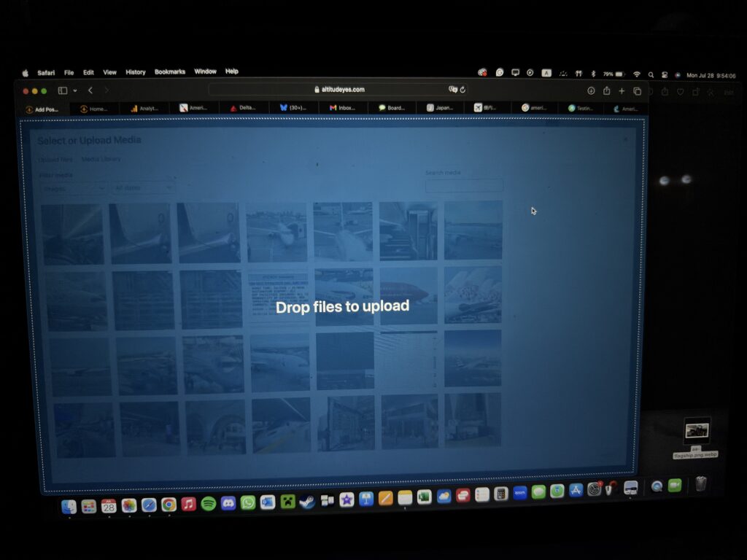Open the Bluetooth menu bar item
This screenshot has width=747, height=560.
coord(593,74)
